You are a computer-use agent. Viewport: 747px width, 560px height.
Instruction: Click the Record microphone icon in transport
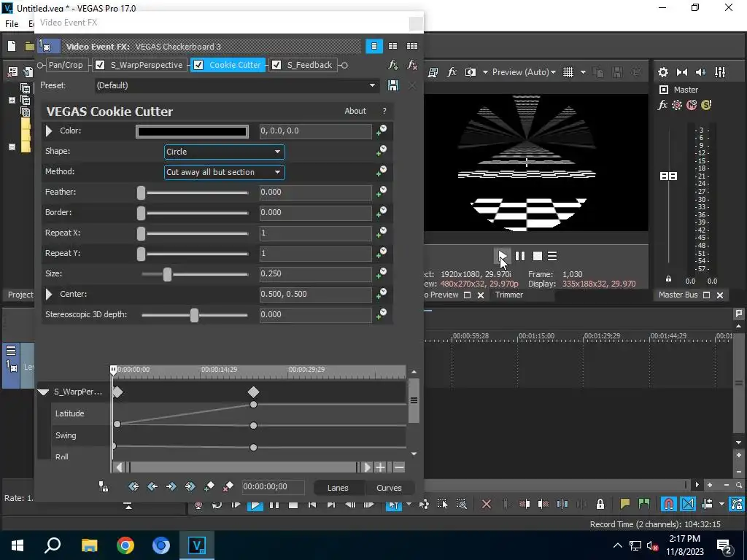click(198, 505)
